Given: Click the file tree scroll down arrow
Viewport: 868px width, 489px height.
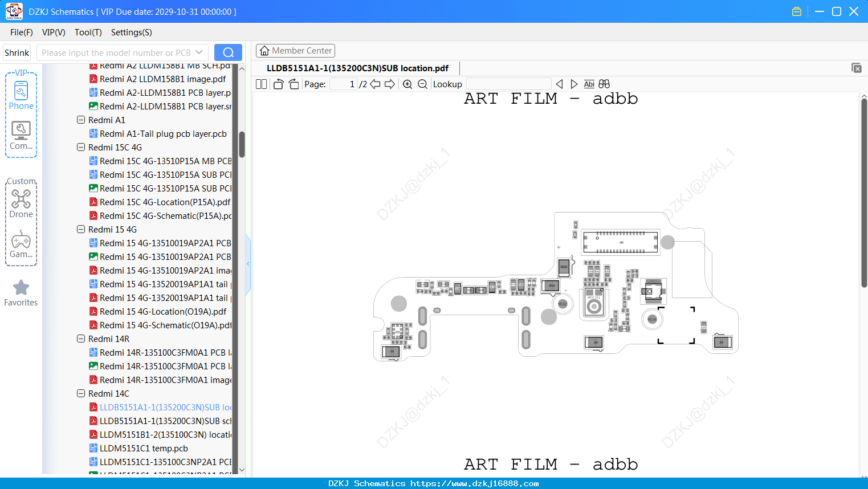Looking at the screenshot, I should point(242,470).
